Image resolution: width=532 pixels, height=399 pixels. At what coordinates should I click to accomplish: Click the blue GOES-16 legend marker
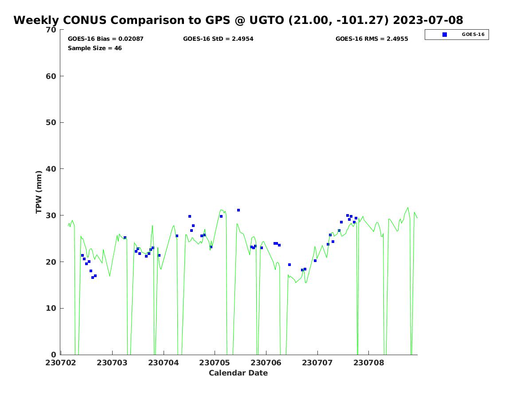point(445,35)
